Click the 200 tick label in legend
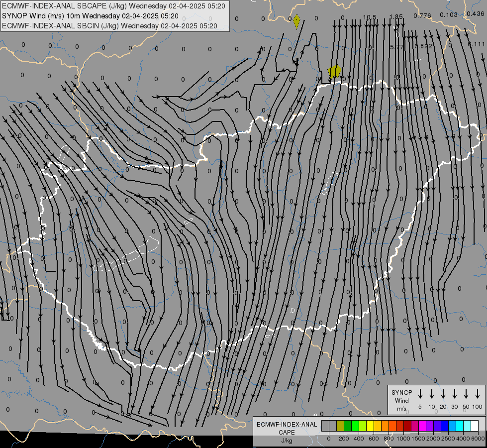The image size is (487, 448). pyautogui.click(x=344, y=439)
